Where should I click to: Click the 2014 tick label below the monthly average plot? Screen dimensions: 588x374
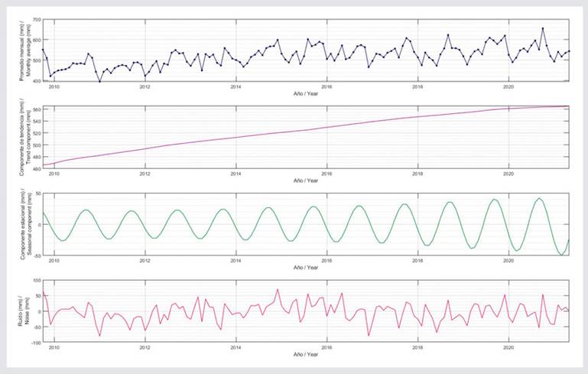coord(236,87)
